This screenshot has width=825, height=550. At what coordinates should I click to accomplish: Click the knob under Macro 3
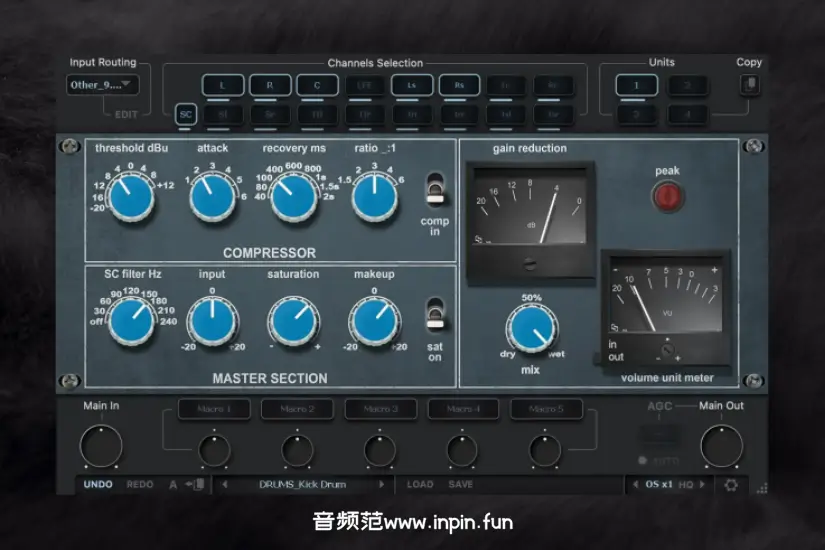pos(379,451)
